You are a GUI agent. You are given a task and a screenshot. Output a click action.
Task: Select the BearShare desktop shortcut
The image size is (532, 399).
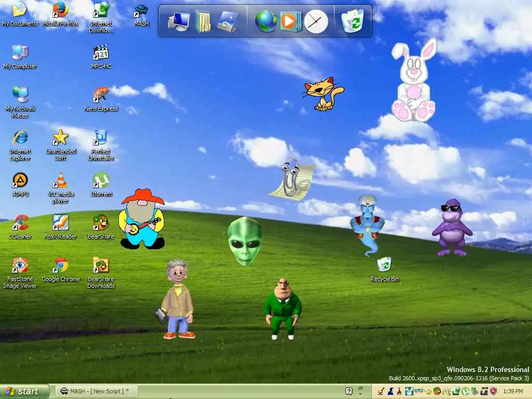coord(101,227)
